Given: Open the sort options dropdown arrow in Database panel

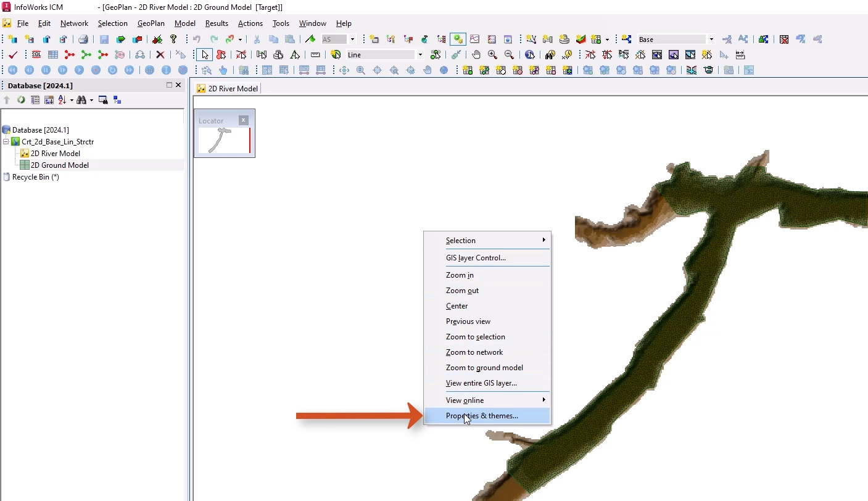Looking at the screenshot, I should pos(72,100).
